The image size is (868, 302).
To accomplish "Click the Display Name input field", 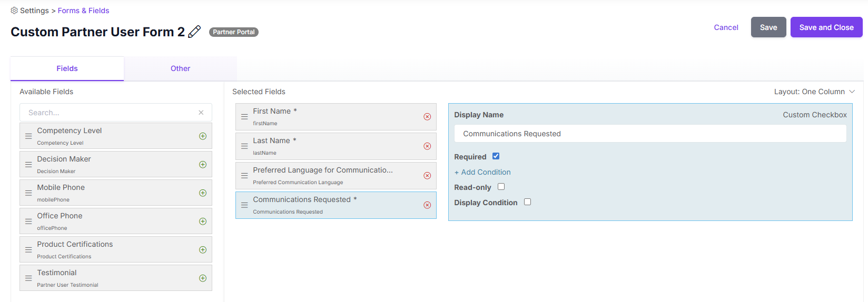I will [x=650, y=134].
